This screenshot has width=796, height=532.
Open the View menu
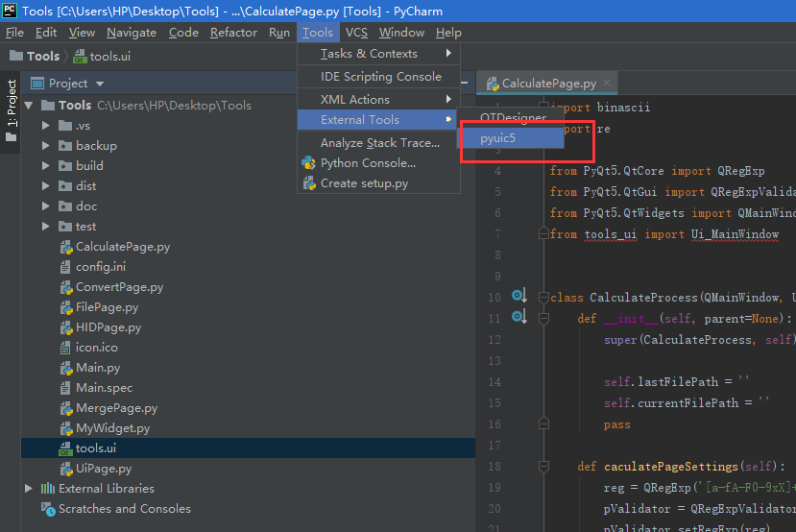(x=82, y=33)
